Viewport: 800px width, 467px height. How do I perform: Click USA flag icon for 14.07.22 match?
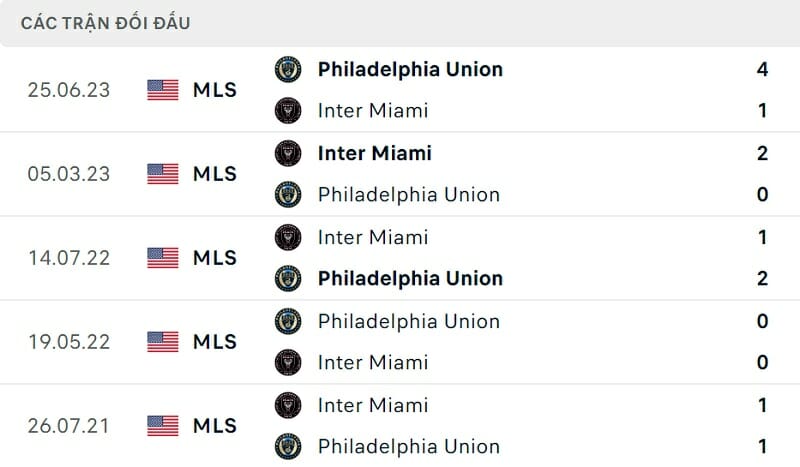163,258
